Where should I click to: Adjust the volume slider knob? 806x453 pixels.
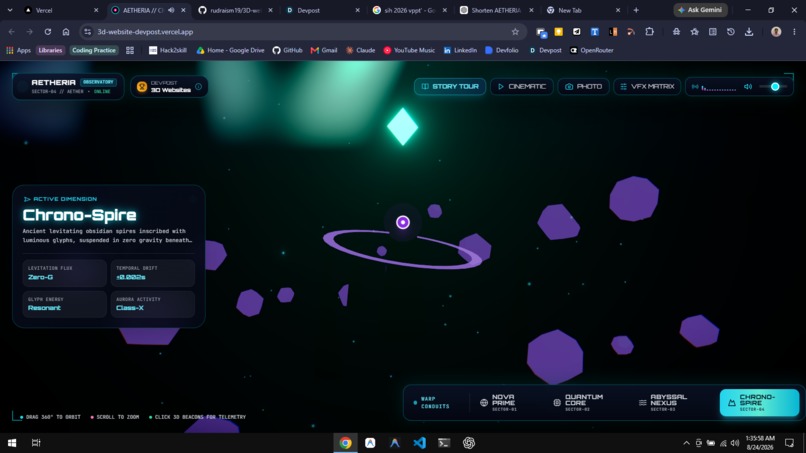click(x=775, y=87)
